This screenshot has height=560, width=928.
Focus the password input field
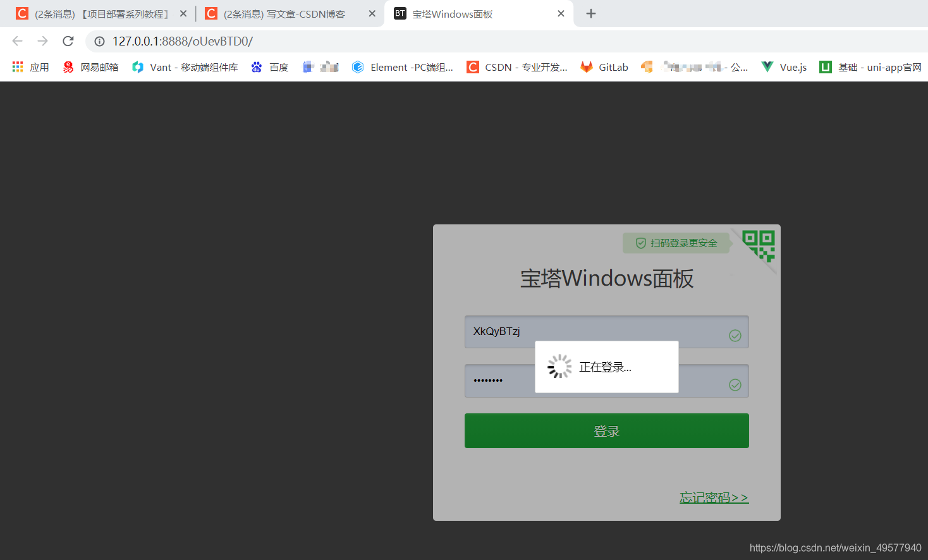(x=607, y=380)
